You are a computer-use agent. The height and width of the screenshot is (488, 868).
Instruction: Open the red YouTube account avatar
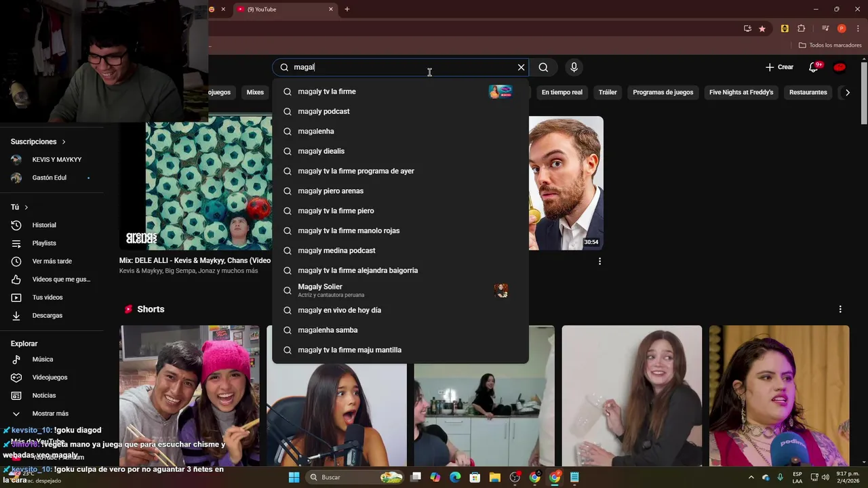coord(840,67)
